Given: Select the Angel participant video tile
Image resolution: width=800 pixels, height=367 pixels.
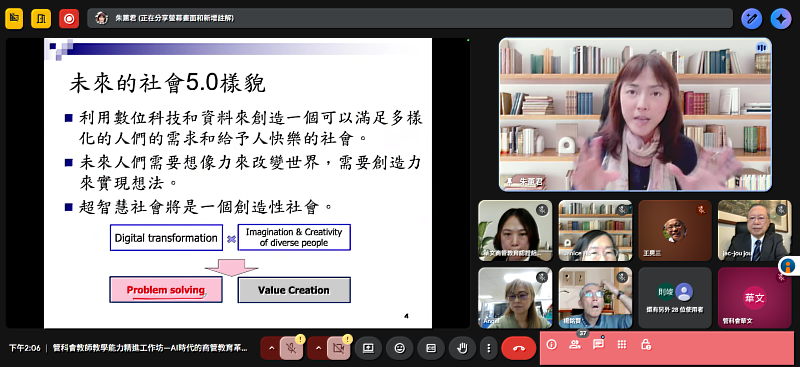Looking at the screenshot, I should (x=515, y=298).
